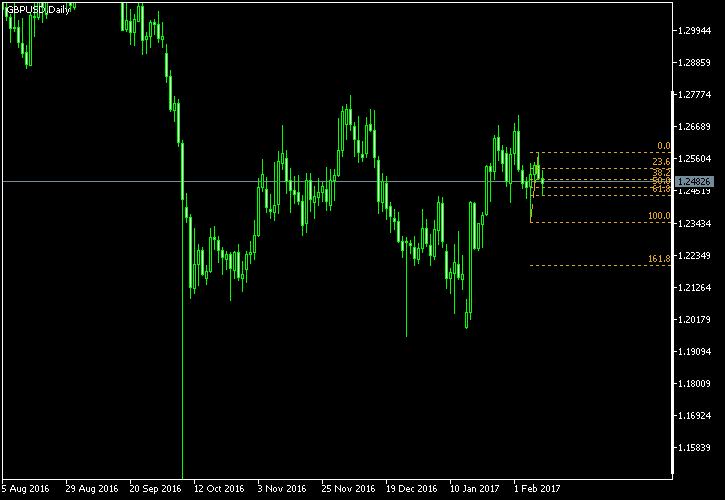Click the 1.21264 price axis label
The height and width of the screenshot is (500, 725).
694,287
